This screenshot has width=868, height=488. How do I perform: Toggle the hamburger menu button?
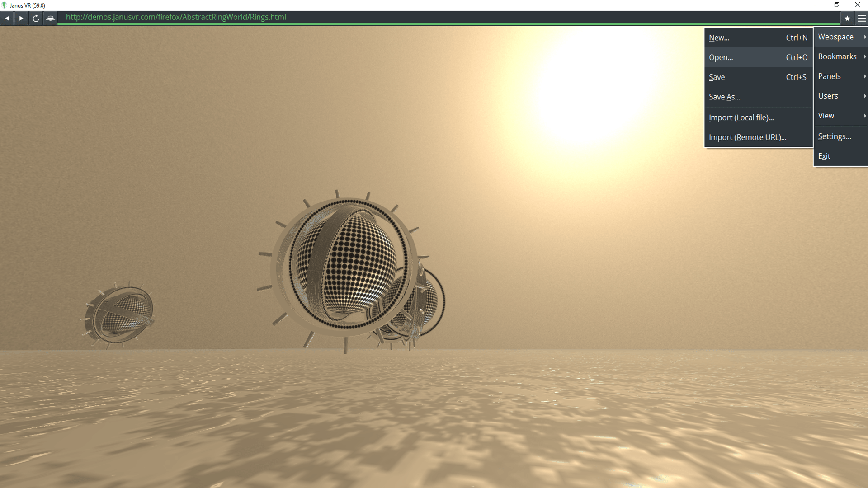click(862, 19)
